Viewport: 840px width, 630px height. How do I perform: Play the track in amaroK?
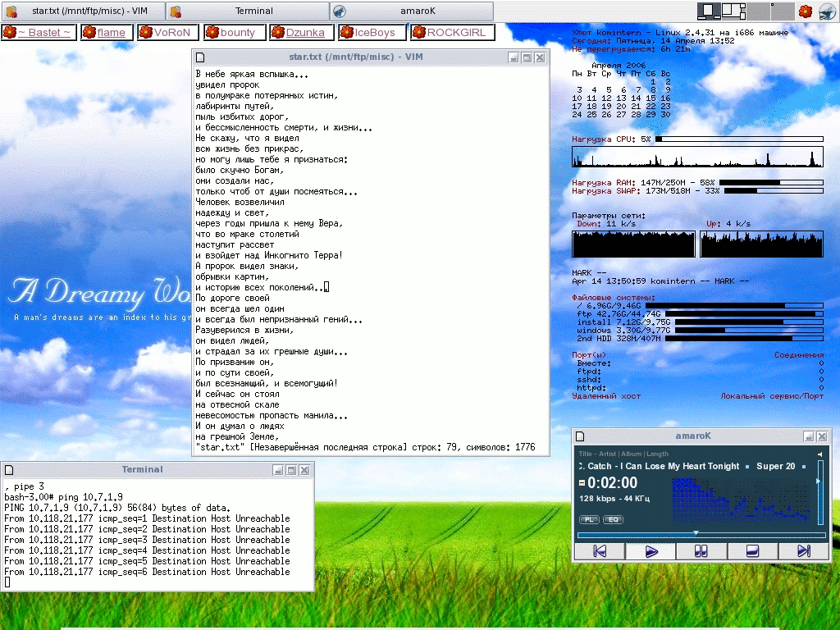tap(651, 551)
